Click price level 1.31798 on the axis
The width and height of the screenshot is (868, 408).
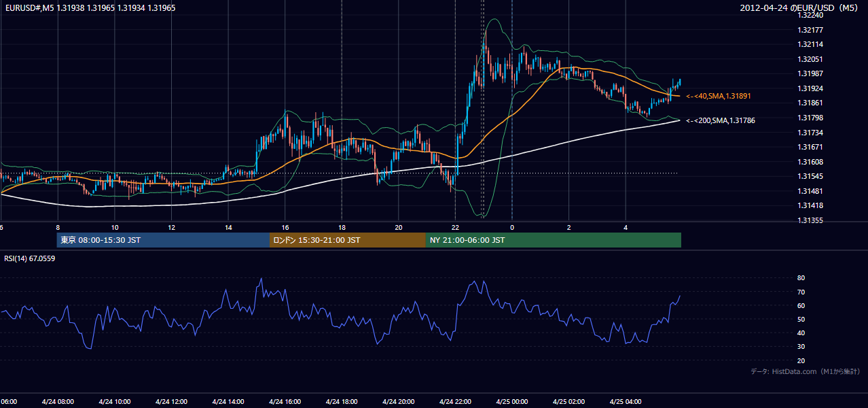click(x=810, y=118)
